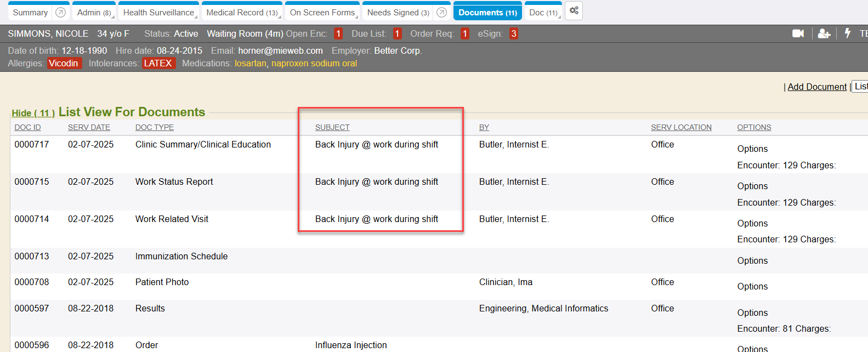This screenshot has height=352, width=868.
Task: Click the Add Document link
Action: (816, 87)
